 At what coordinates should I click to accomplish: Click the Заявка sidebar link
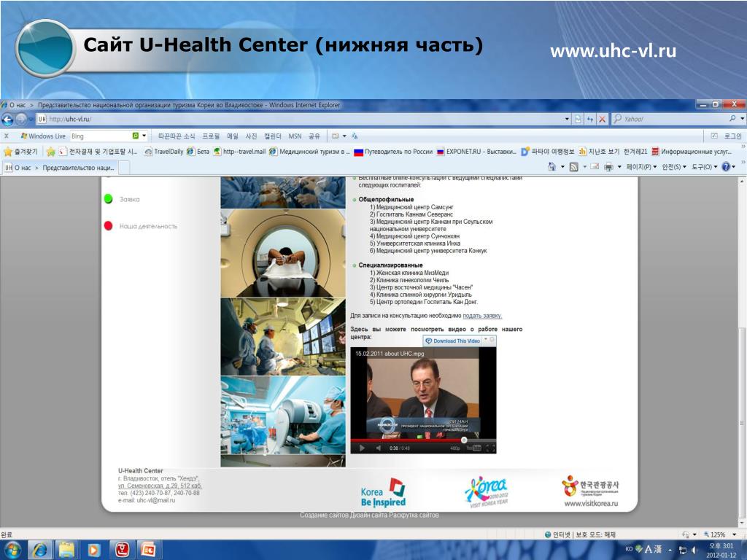(130, 199)
